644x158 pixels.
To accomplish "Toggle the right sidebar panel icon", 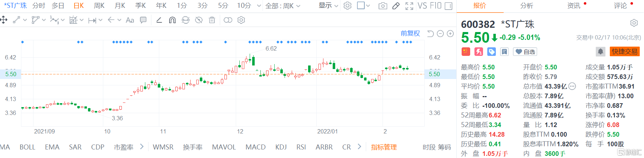I will point(449,6).
